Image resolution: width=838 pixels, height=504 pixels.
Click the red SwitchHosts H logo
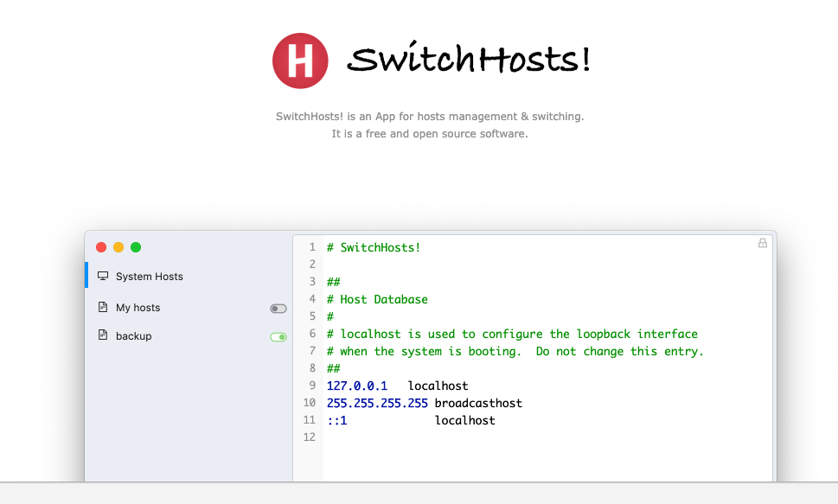coord(300,61)
